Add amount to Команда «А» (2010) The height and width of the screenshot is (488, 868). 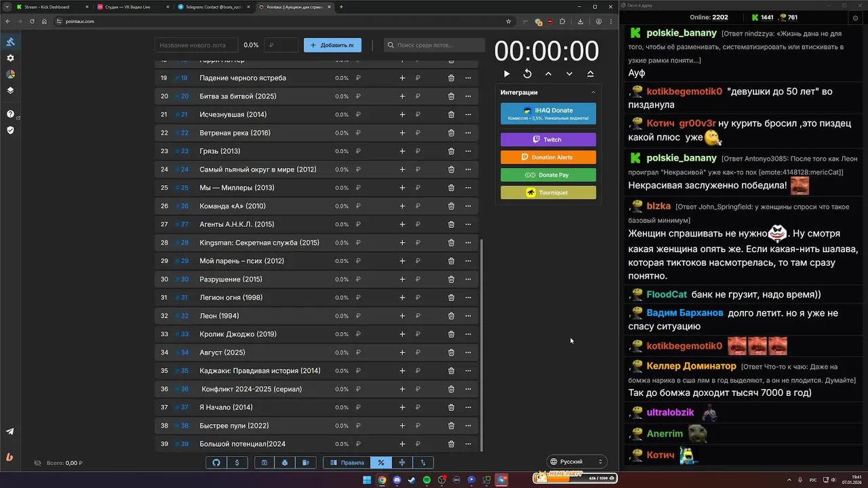coord(402,206)
